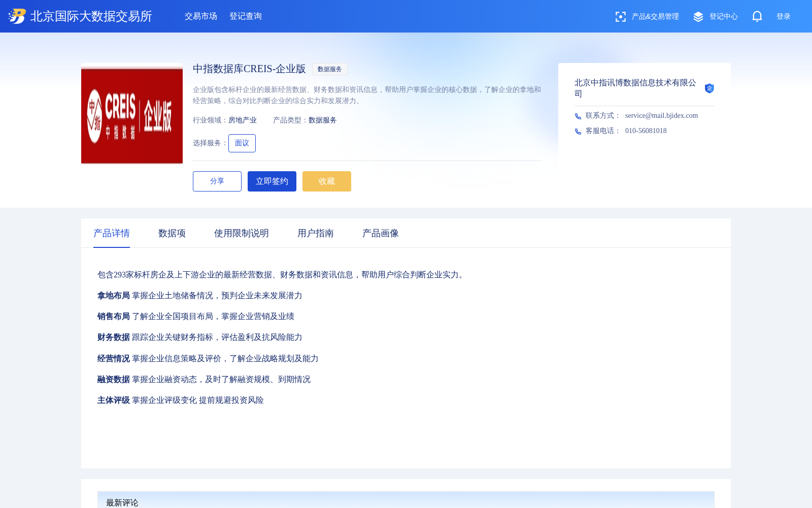Click the CREIS 企业版 product image
The width and height of the screenshot is (812, 508).
click(132, 114)
